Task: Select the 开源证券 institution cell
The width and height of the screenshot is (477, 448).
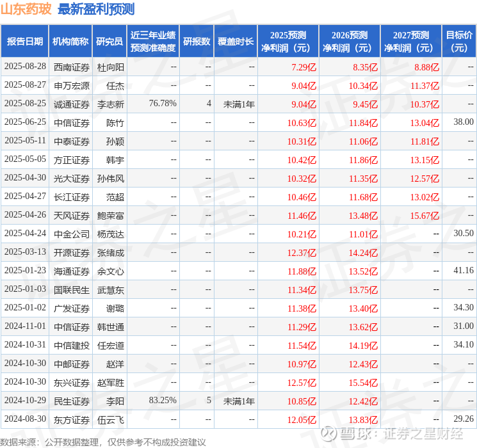Action: click(x=72, y=253)
